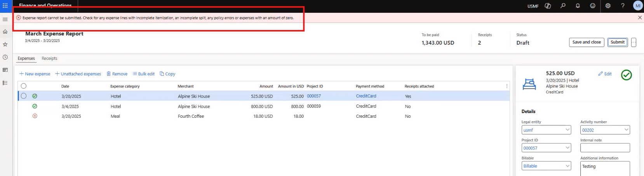644x176 pixels.
Task: Open Recent clock icon in sidebar
Action: pyautogui.click(x=5, y=58)
